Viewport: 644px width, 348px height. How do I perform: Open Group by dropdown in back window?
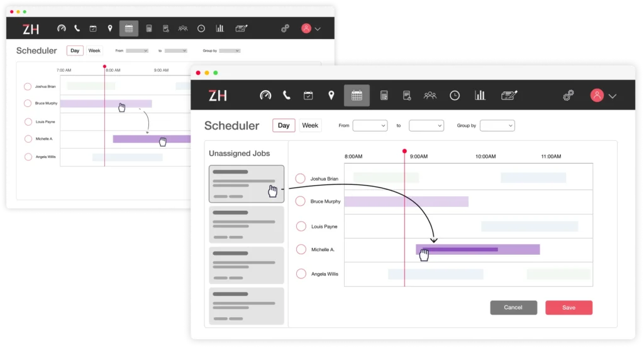[x=230, y=50]
